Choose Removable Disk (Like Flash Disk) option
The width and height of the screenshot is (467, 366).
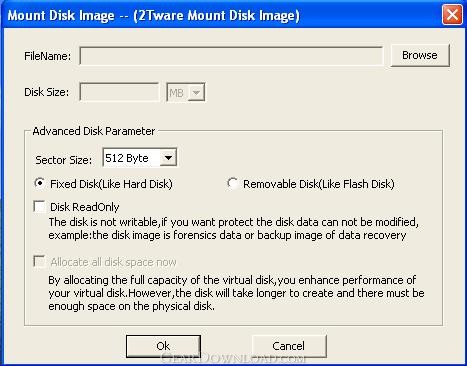pyautogui.click(x=232, y=183)
